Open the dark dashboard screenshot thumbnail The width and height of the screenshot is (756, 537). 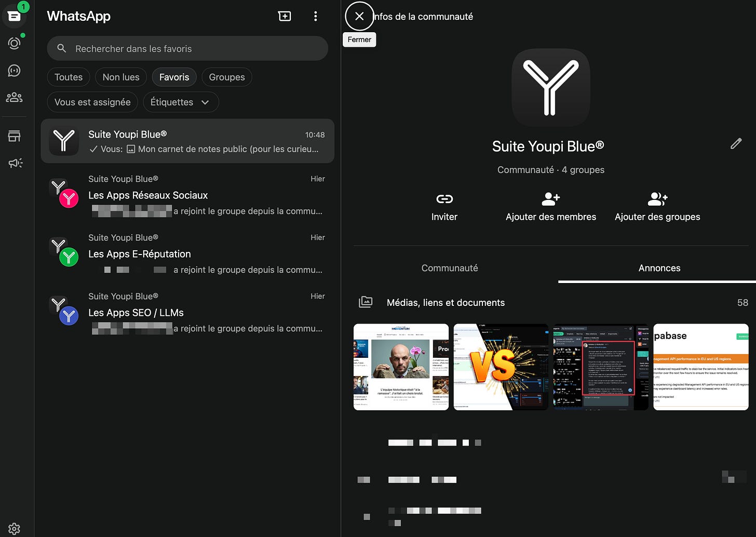pos(601,367)
